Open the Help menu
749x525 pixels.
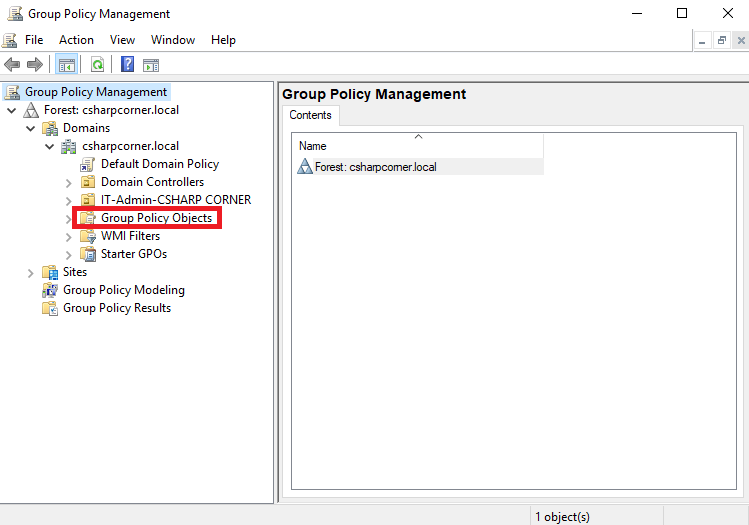(224, 40)
